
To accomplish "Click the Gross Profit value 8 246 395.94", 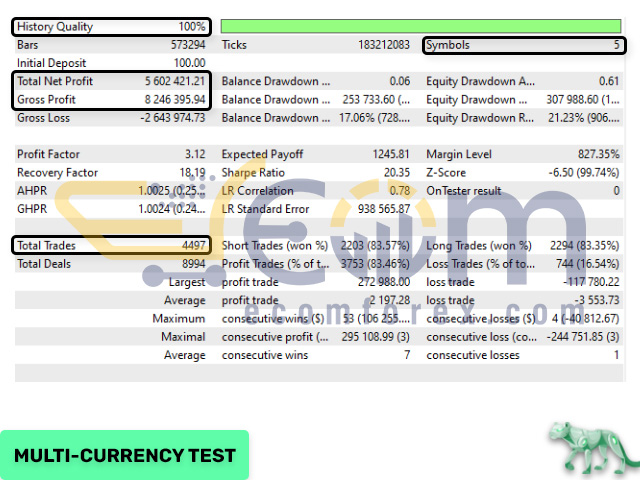I will pyautogui.click(x=175, y=100).
